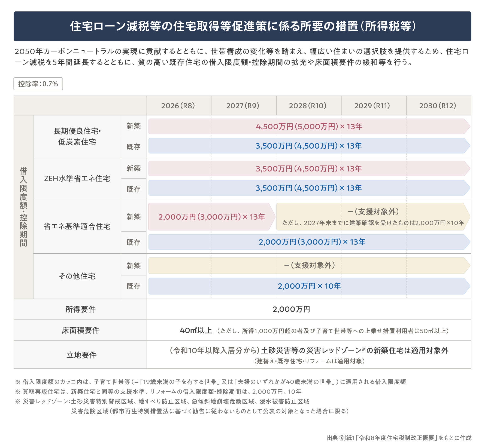Click the 立地要件 row label
This screenshot has height=448, width=485.
pos(80,355)
